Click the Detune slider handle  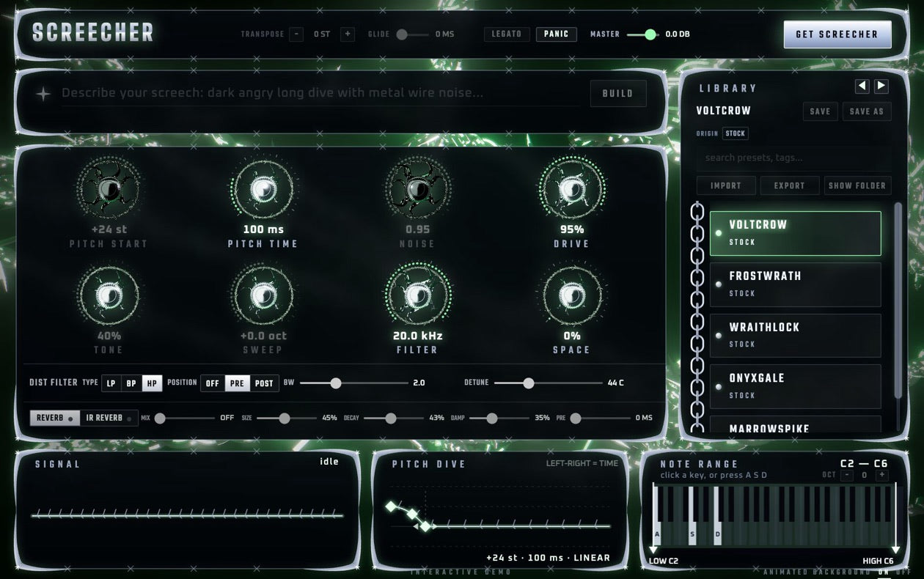pos(528,383)
